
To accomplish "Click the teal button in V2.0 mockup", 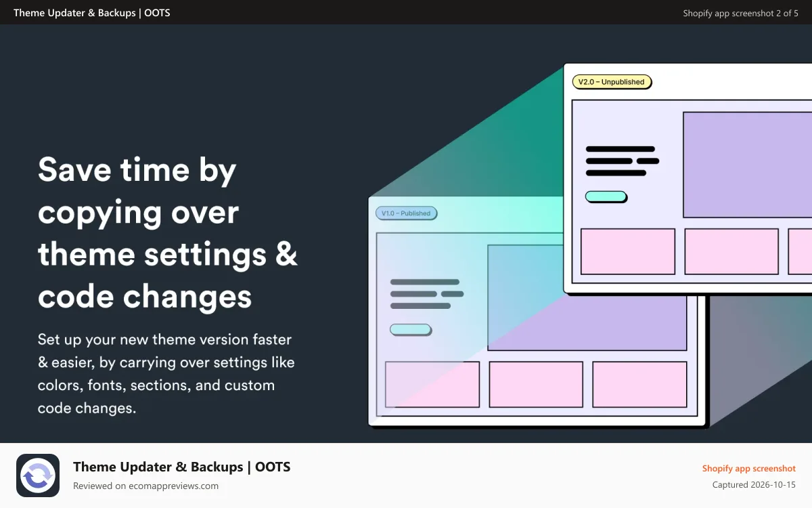I will click(606, 196).
